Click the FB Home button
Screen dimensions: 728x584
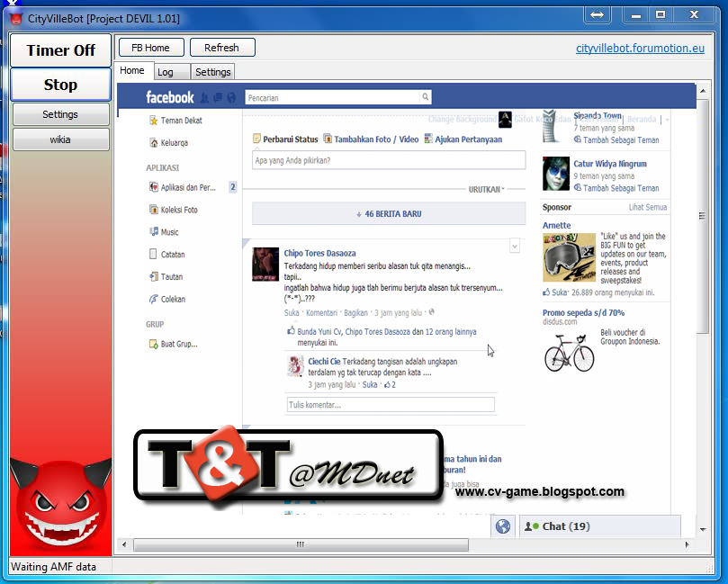(x=151, y=48)
